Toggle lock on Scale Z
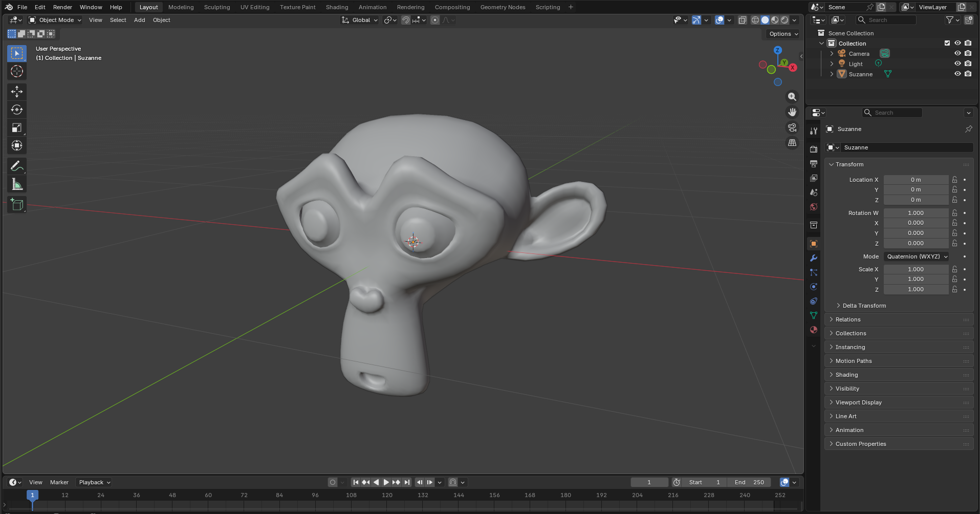Viewport: 980px width, 514px height. coord(955,289)
